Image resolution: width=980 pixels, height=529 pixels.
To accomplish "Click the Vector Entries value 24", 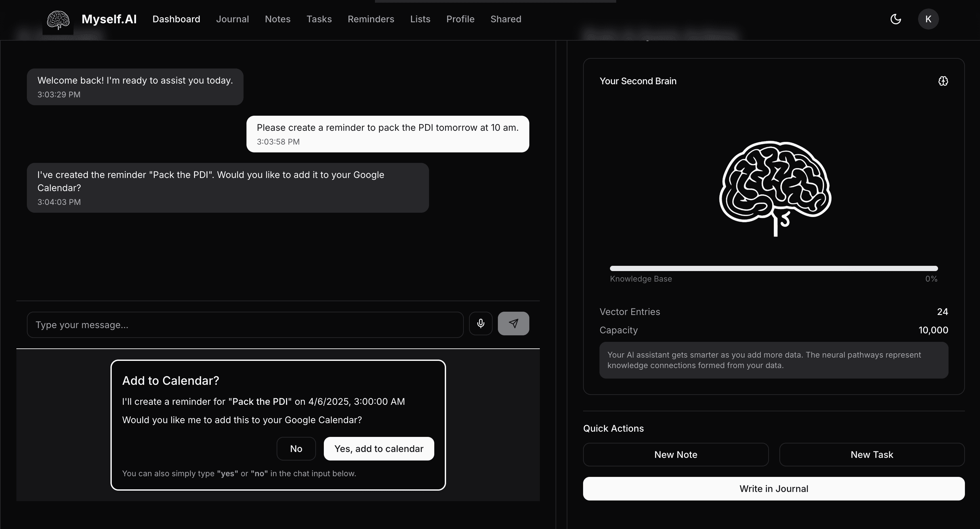I will 942,312.
